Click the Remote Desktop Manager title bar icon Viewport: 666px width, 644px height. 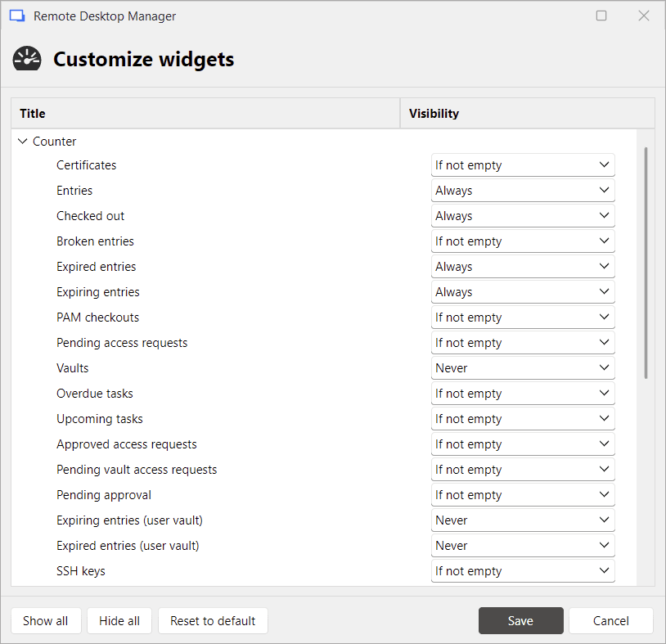point(18,16)
